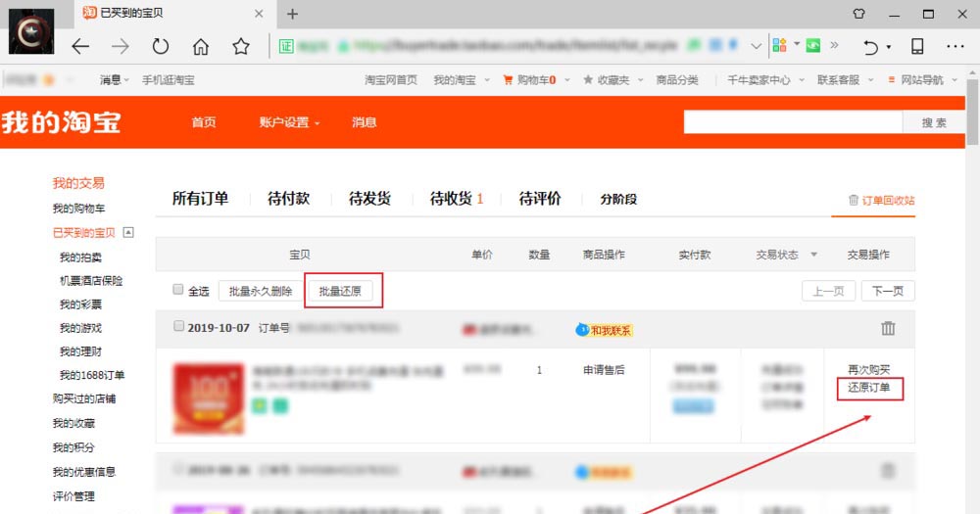Viewport: 980px width, 514px height.
Task: Open the 待评价 orders tab
Action: pyautogui.click(x=540, y=199)
